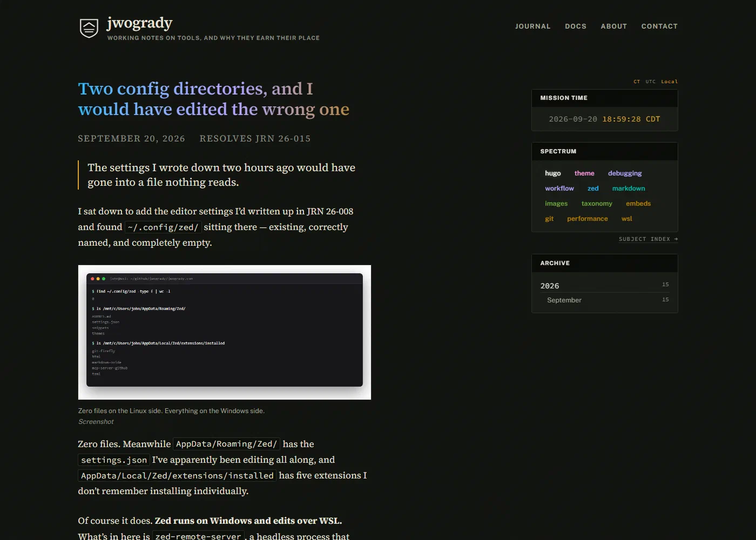Open the embeds tag

coord(638,204)
